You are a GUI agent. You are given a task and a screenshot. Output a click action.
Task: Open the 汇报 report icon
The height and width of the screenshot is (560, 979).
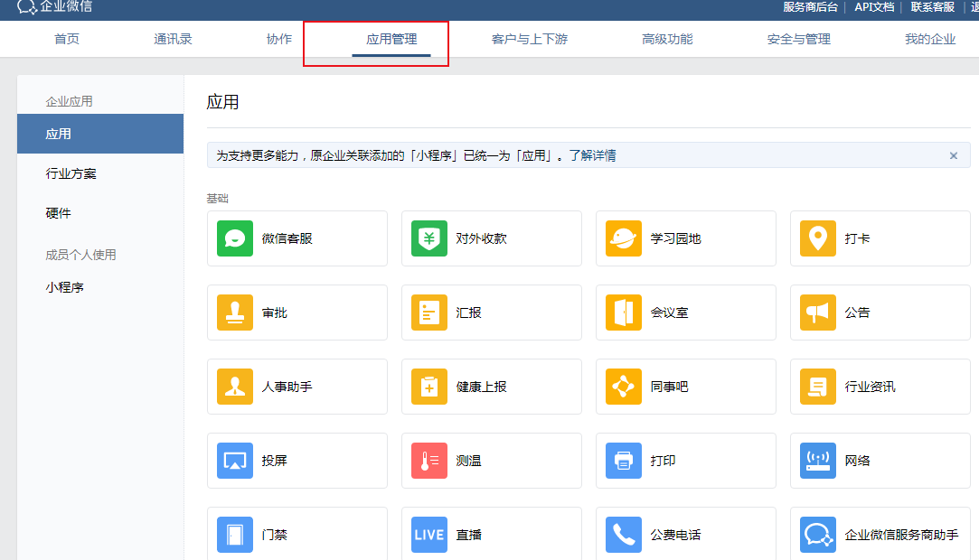429,313
